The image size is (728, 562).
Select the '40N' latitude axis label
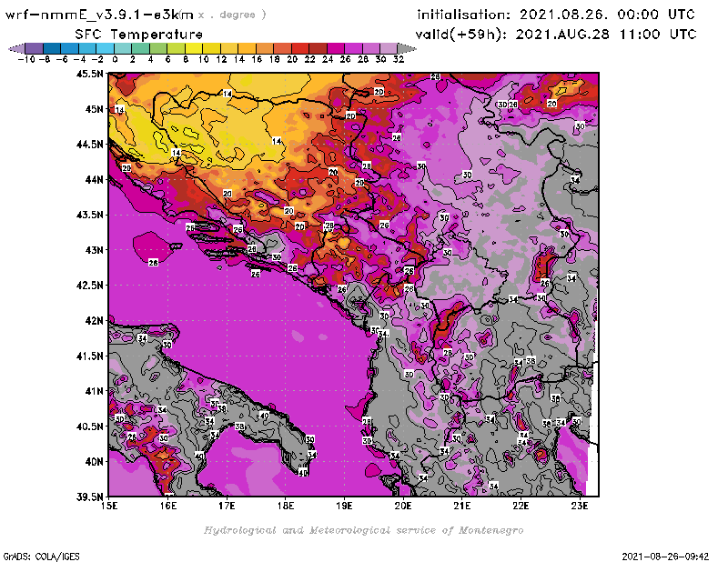[x=94, y=462]
